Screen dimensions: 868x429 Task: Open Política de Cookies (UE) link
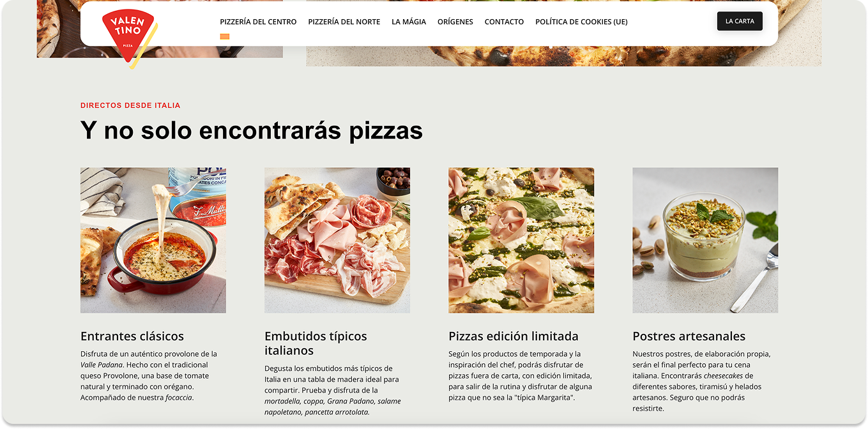tap(581, 22)
